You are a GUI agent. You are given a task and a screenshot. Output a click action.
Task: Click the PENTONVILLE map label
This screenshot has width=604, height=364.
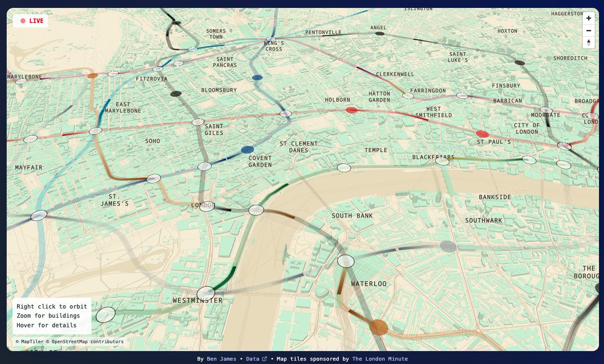click(x=323, y=33)
